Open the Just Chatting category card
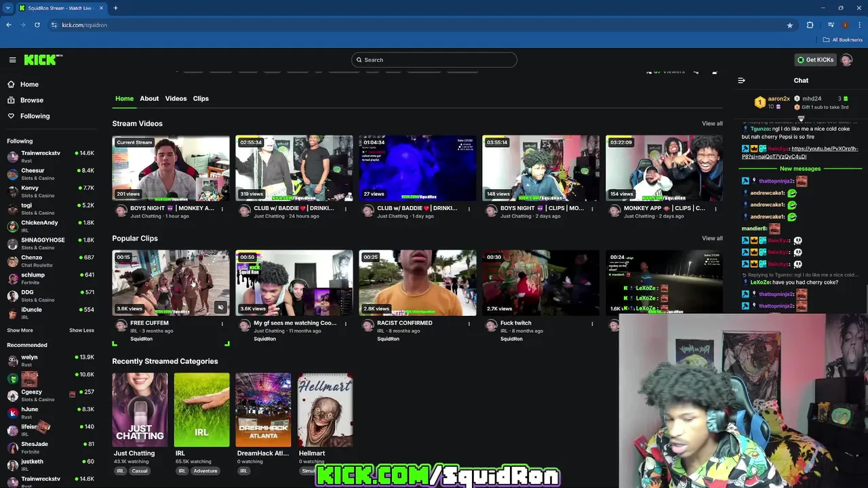868x488 pixels. pos(140,409)
